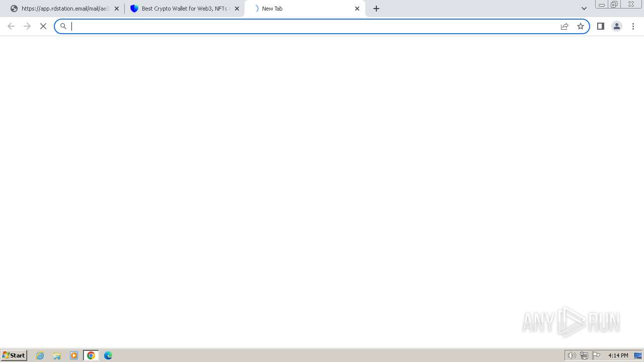Go forward to next page

[27, 26]
